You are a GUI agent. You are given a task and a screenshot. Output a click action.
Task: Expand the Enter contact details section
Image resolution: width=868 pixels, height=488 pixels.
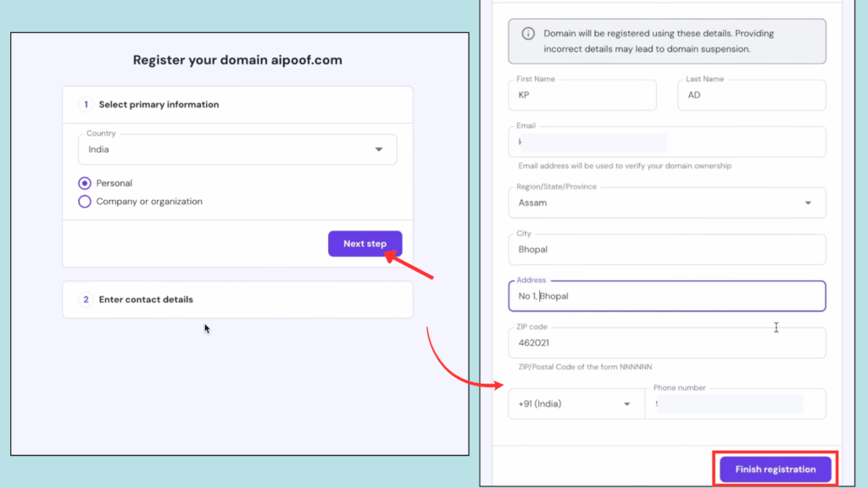237,299
